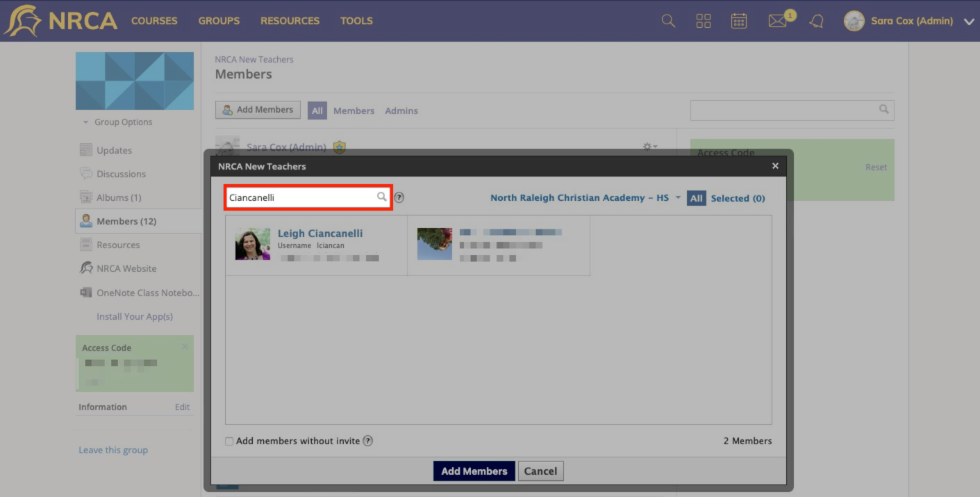Select the All tab in the dialog
Image resolution: width=980 pixels, height=497 pixels.
(696, 198)
